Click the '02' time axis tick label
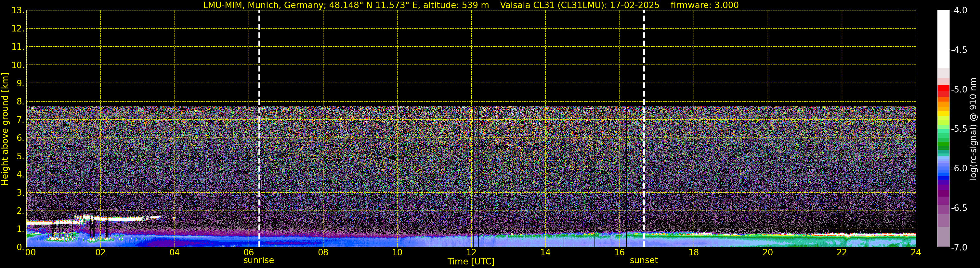Viewport: 980px width, 268px height. pyautogui.click(x=100, y=252)
